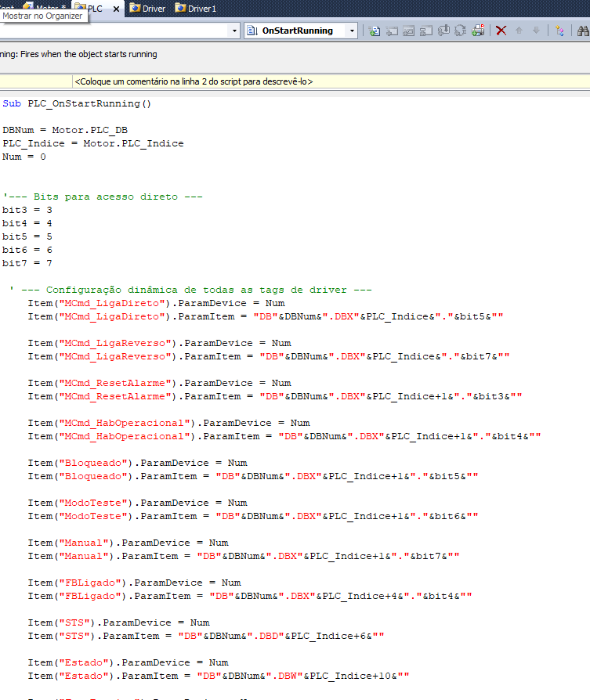Open the Driver1 tab

coord(196,8)
